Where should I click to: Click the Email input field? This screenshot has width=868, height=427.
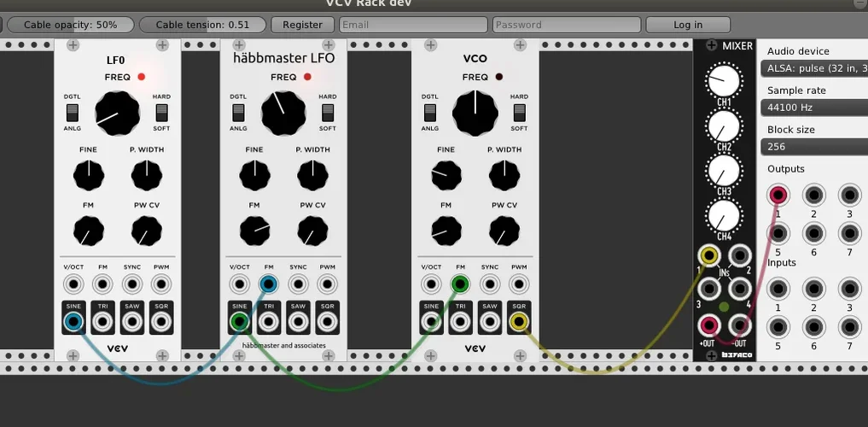pyautogui.click(x=413, y=25)
